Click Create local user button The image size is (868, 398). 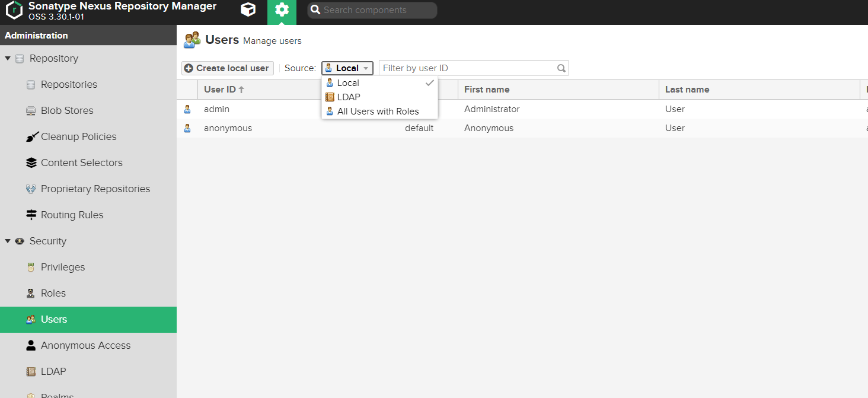tap(227, 68)
